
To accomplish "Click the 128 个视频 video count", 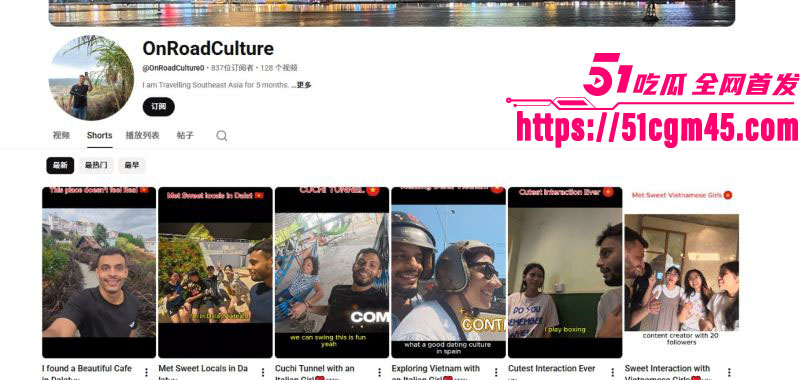I will pyautogui.click(x=279, y=68).
